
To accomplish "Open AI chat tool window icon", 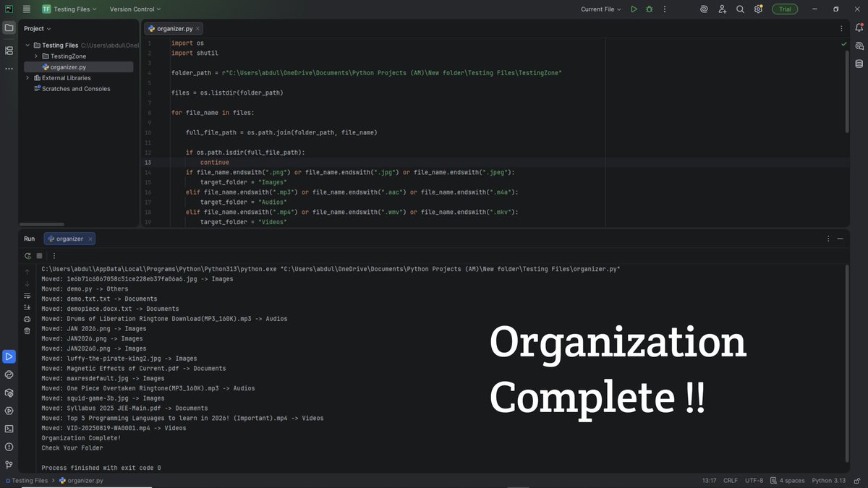I will click(x=859, y=46).
